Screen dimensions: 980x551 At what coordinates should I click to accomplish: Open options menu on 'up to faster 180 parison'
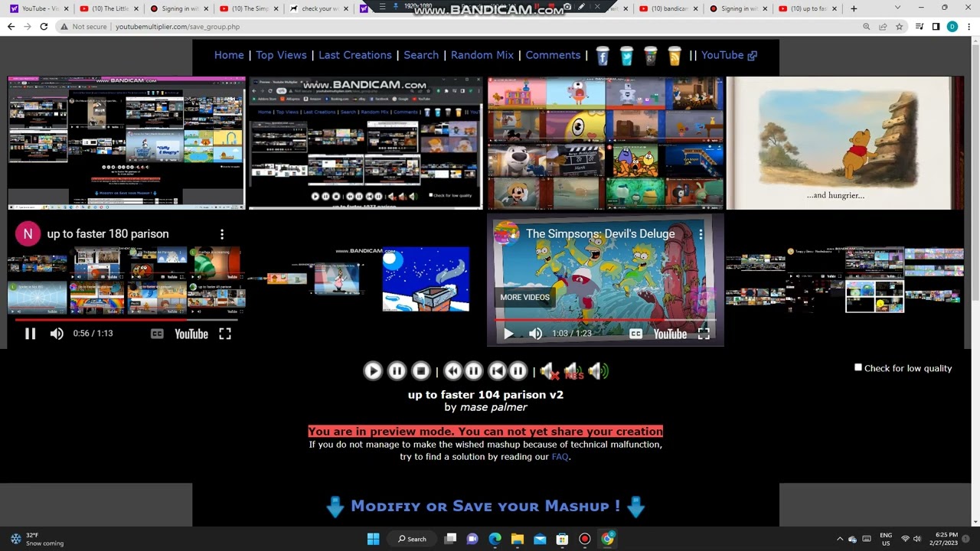(222, 234)
